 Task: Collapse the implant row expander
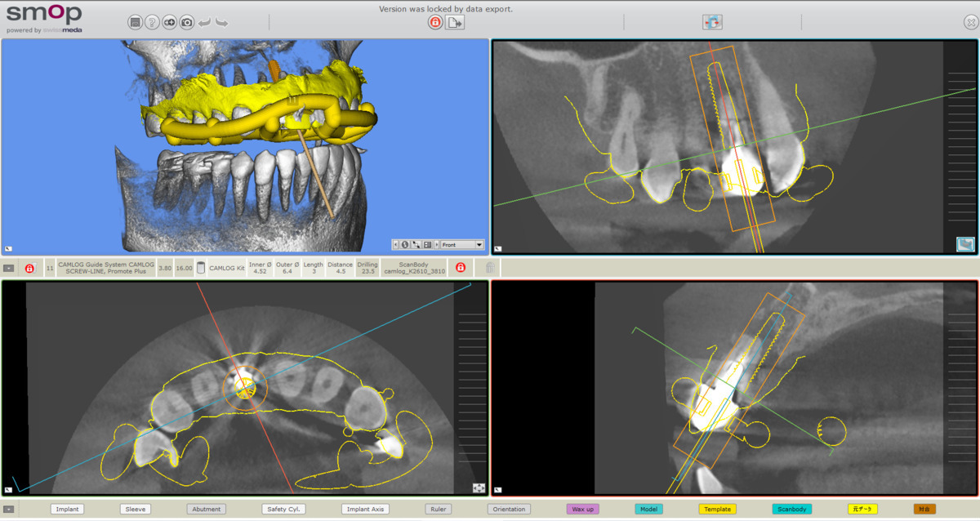coord(8,268)
